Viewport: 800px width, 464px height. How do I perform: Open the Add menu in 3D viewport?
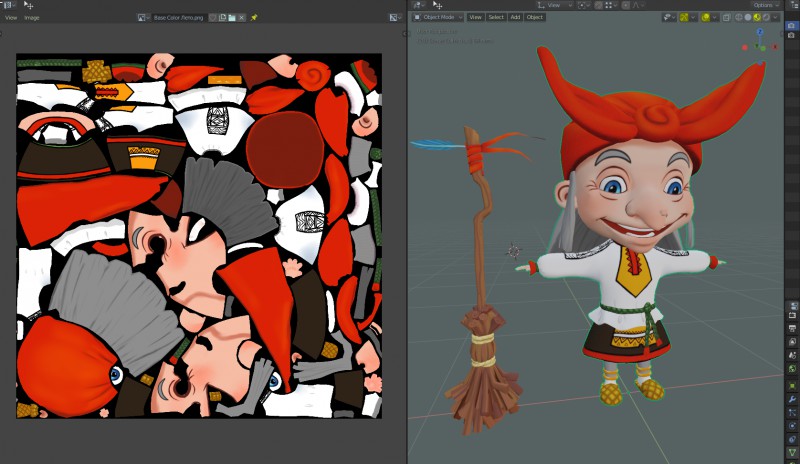(x=515, y=17)
